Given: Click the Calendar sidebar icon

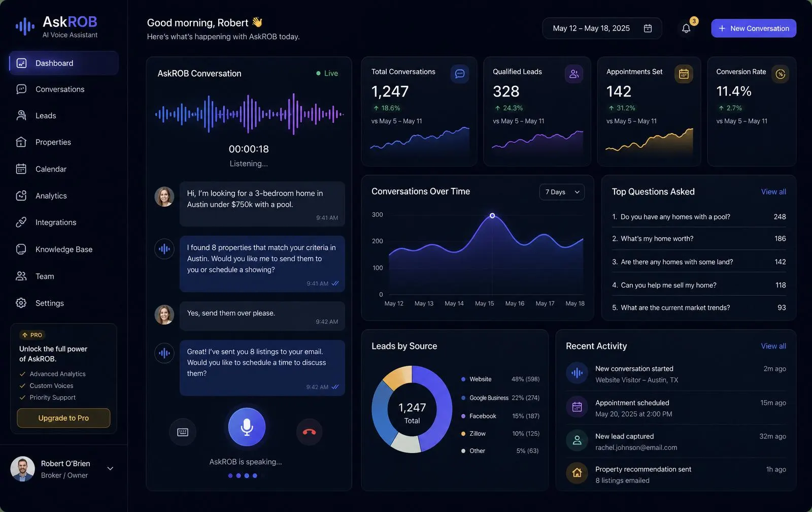Looking at the screenshot, I should (x=21, y=169).
